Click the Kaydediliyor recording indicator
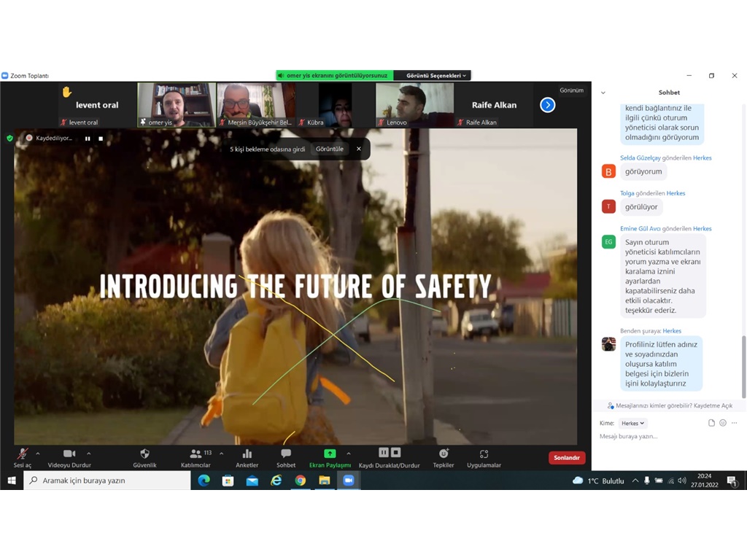 [49, 138]
